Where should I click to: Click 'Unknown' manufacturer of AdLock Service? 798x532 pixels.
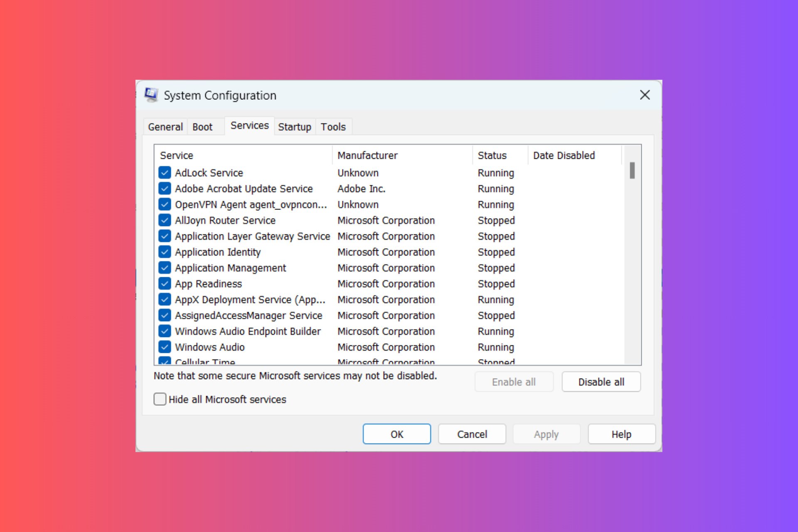tap(358, 172)
